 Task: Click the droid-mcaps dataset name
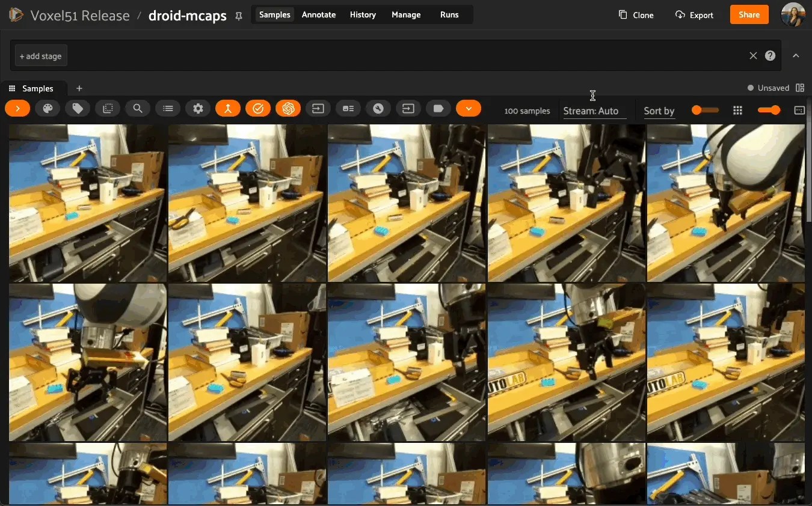tap(188, 16)
